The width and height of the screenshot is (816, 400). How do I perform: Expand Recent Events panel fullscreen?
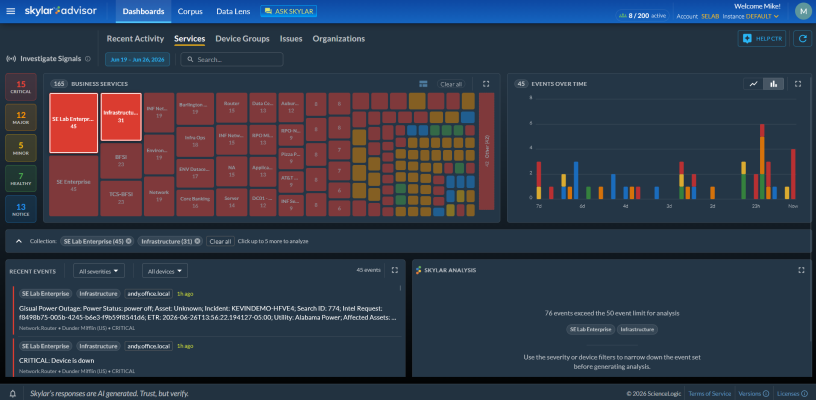pyautogui.click(x=394, y=270)
